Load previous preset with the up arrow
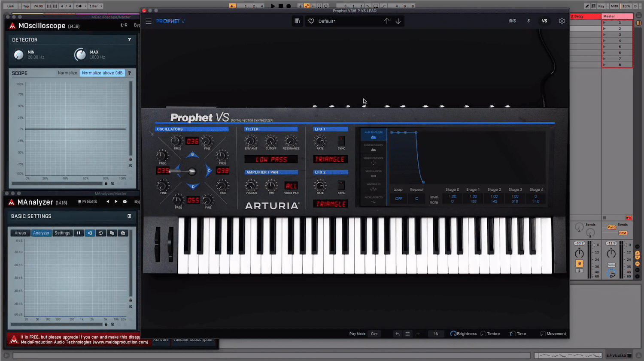The height and width of the screenshot is (361, 644). (x=386, y=21)
